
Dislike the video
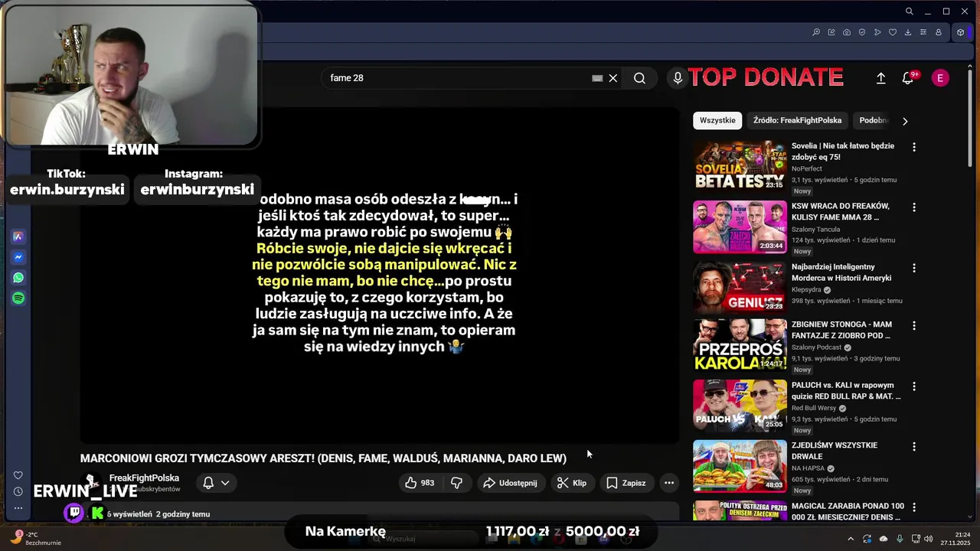tap(456, 483)
